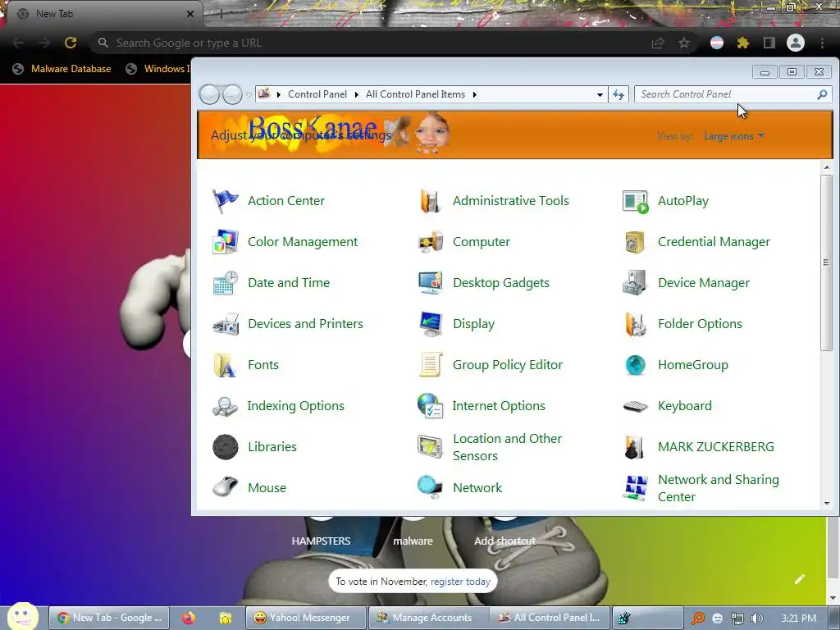Open the Network and Sharing Center icon

[636, 488]
